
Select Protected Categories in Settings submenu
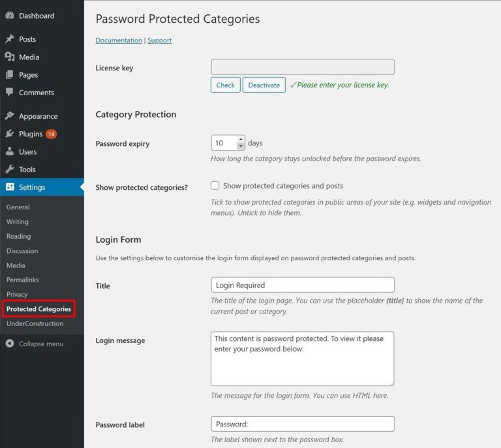(38, 309)
